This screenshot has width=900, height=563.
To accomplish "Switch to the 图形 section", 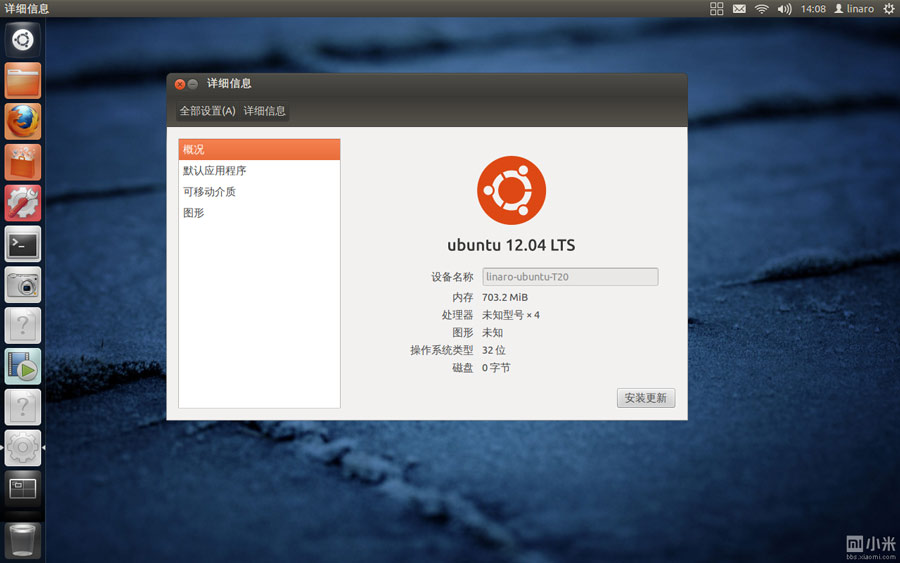I will [x=194, y=213].
